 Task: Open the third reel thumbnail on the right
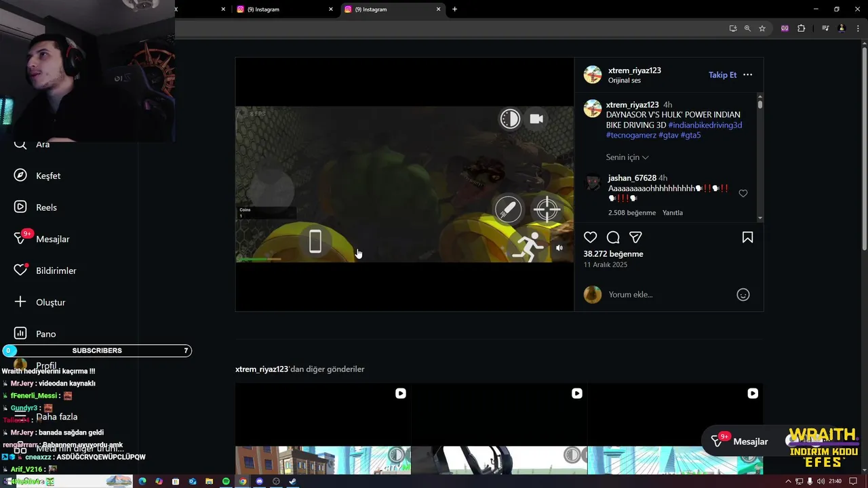pyautogui.click(x=675, y=429)
